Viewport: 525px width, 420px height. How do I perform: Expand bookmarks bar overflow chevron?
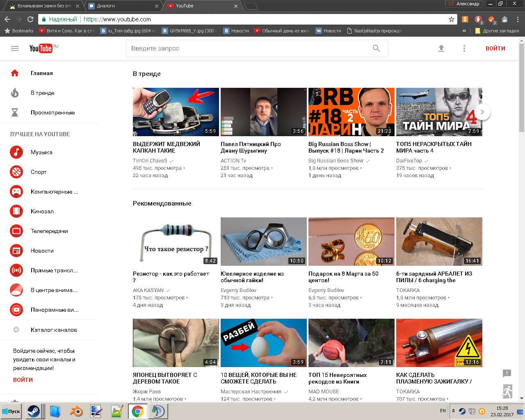464,31
